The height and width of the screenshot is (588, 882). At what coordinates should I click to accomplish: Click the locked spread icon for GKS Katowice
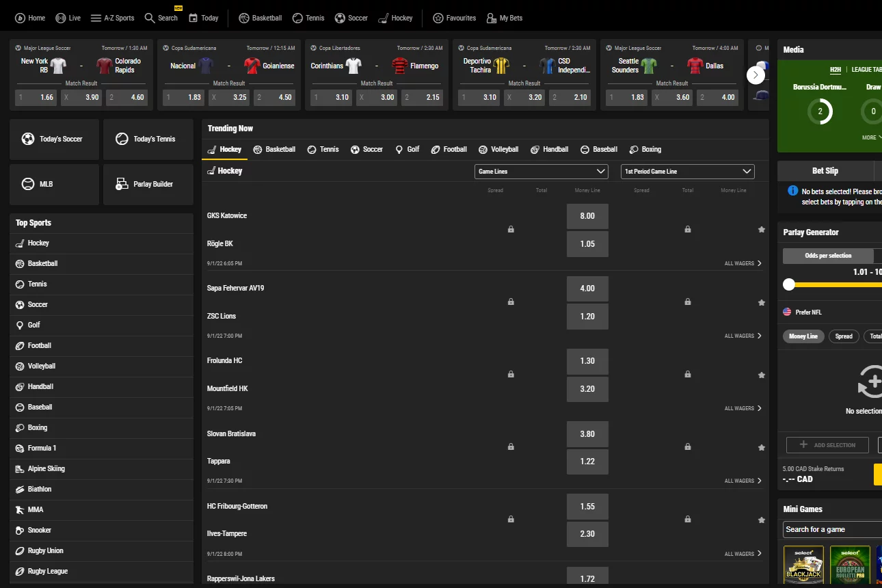(511, 230)
